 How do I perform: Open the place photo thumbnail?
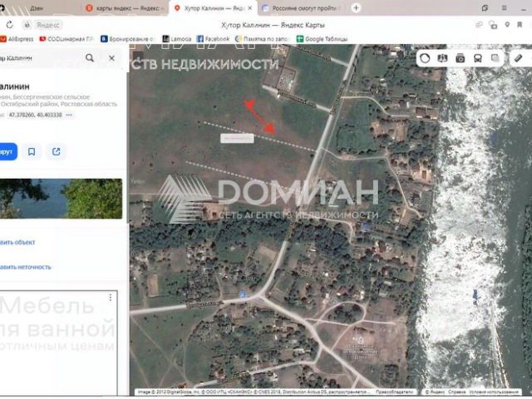click(x=61, y=199)
